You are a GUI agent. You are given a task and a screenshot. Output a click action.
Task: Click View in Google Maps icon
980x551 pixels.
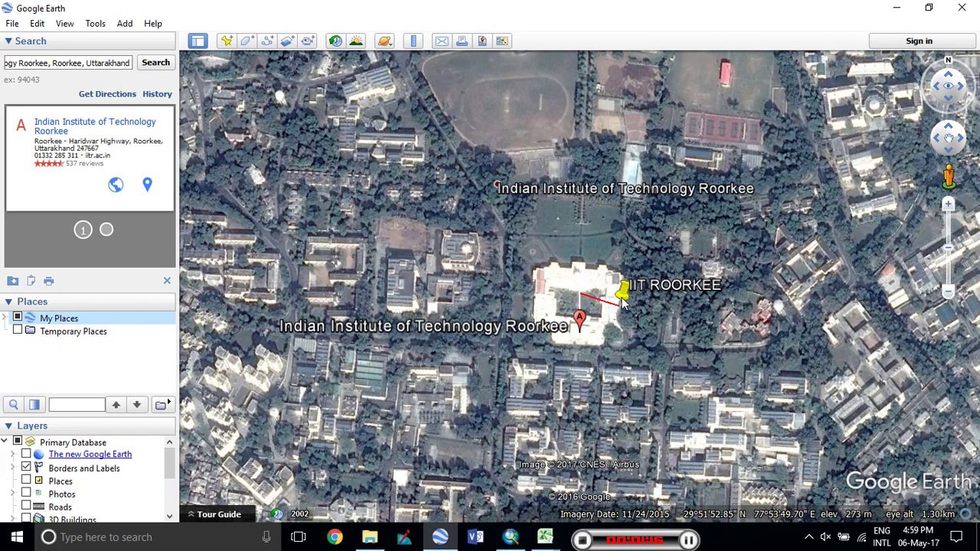coord(502,41)
